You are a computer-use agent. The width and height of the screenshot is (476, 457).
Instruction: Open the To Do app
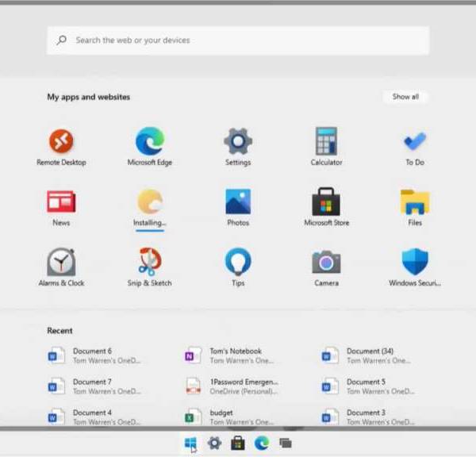pyautogui.click(x=414, y=143)
